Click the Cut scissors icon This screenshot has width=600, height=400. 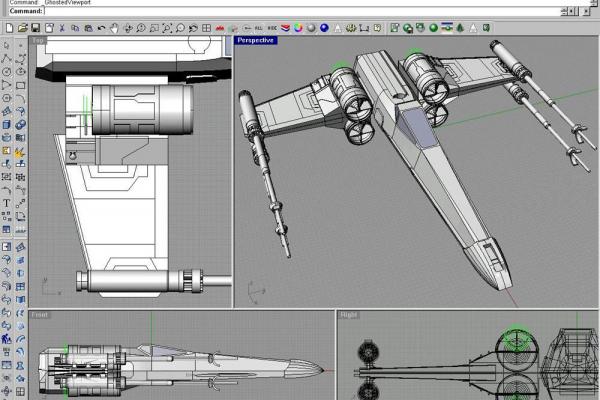(62, 27)
